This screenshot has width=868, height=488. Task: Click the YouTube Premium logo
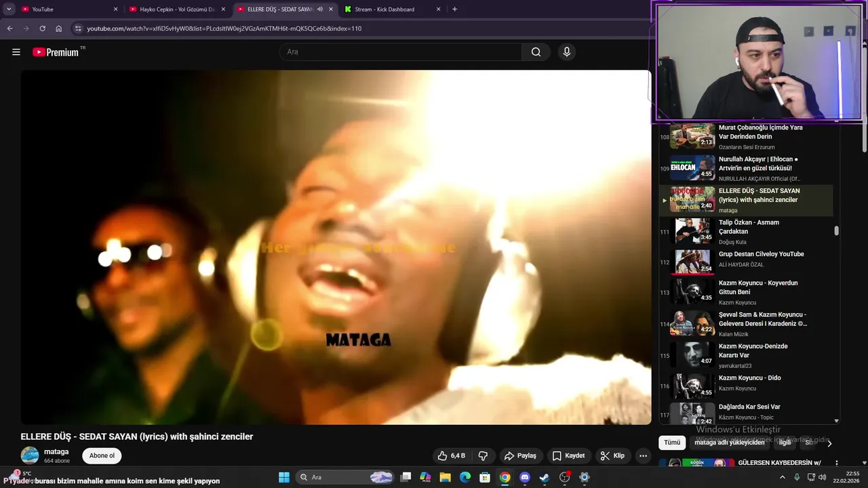56,52
